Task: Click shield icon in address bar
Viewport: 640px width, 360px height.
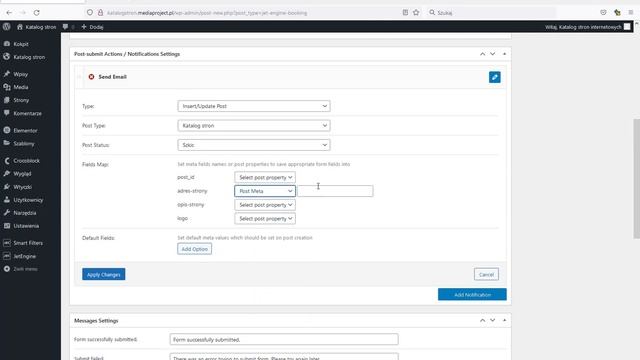Action: click(x=90, y=13)
